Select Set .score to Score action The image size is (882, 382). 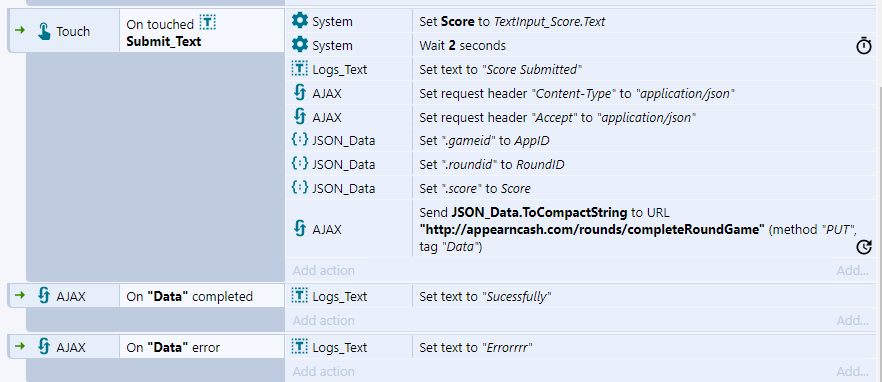click(644, 188)
